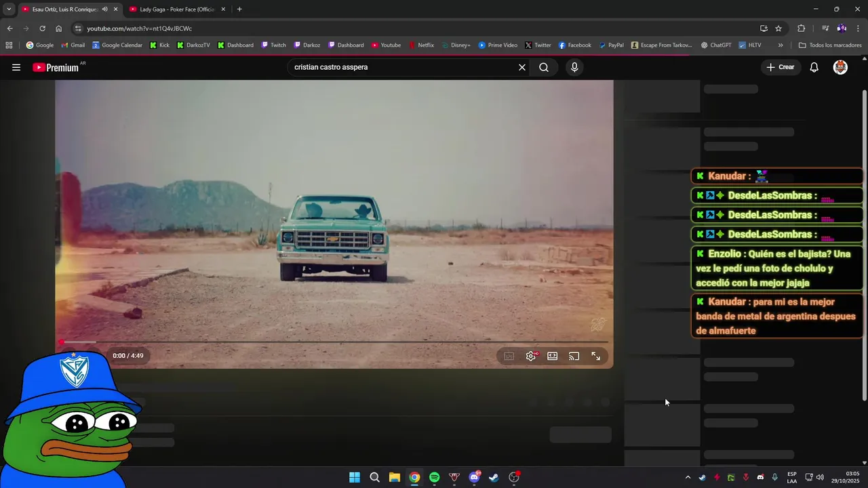Viewport: 868px width, 488px height.
Task: Toggle subtitles on the video player
Action: click(509, 356)
